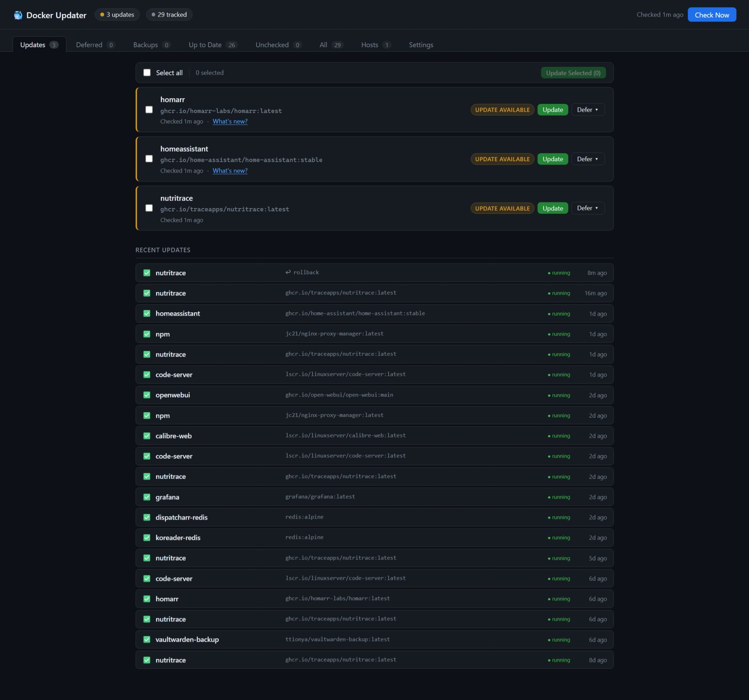This screenshot has width=749, height=700.
Task: Click the rollback arrow icon in the recent updates
Action: click(288, 272)
